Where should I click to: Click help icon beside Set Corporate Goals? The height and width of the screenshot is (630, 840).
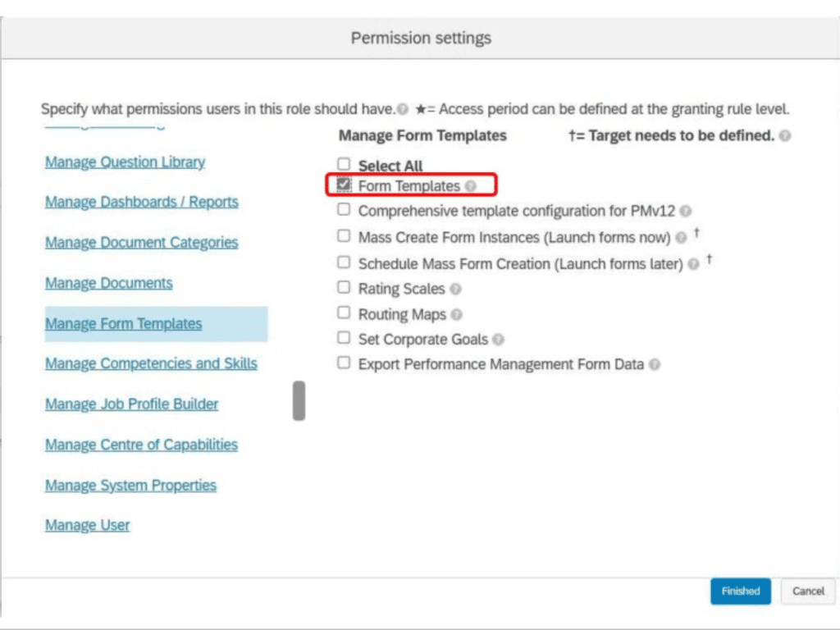tap(498, 340)
